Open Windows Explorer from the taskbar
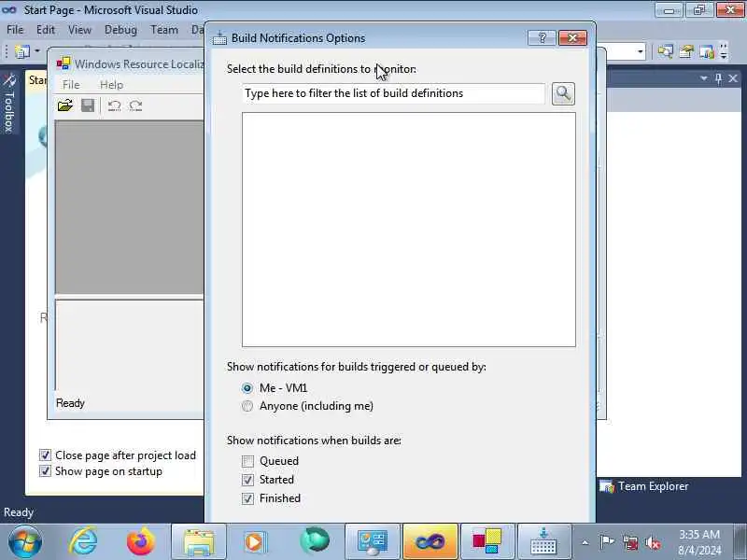 point(199,542)
